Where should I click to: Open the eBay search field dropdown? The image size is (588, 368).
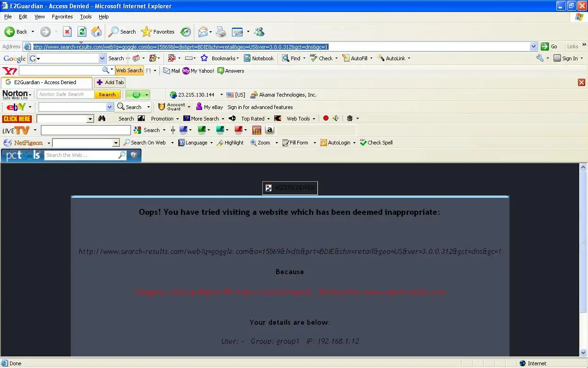click(x=109, y=107)
